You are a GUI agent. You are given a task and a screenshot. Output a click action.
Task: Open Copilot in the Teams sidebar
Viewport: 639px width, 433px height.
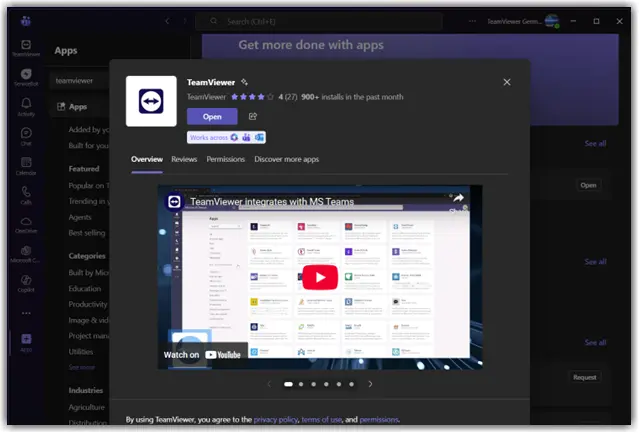tap(26, 283)
